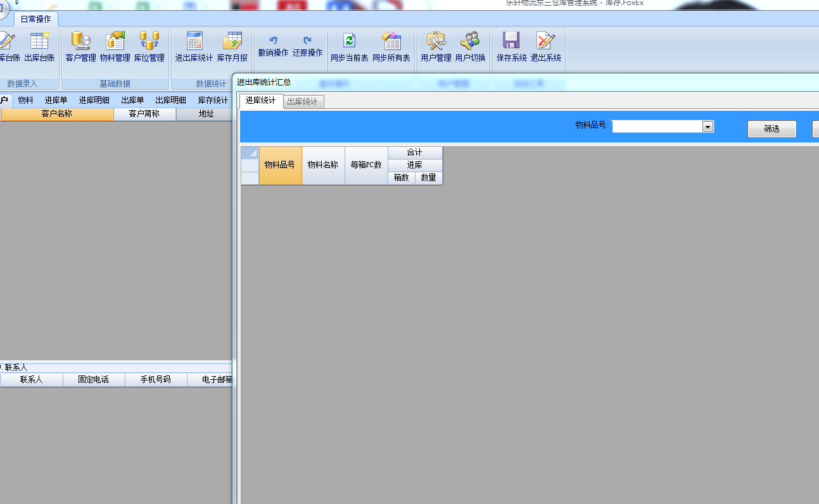Switch to 出库统计 tab
819x504 pixels.
[x=302, y=101]
